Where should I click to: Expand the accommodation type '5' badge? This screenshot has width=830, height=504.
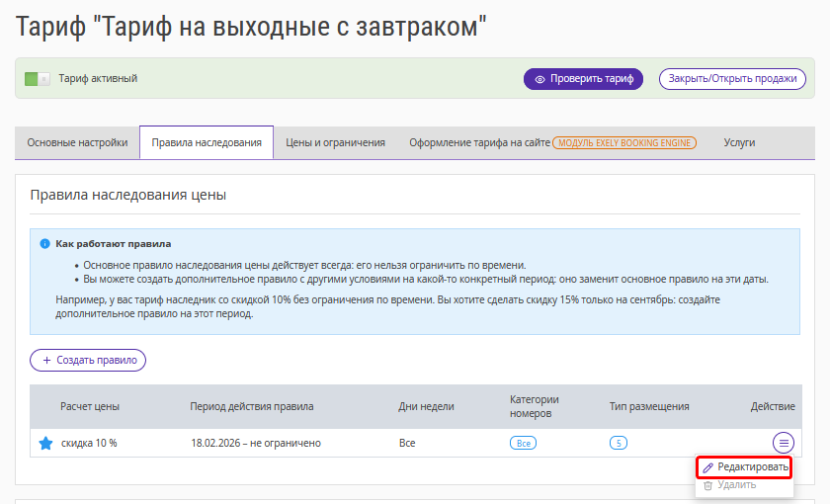[619, 443]
